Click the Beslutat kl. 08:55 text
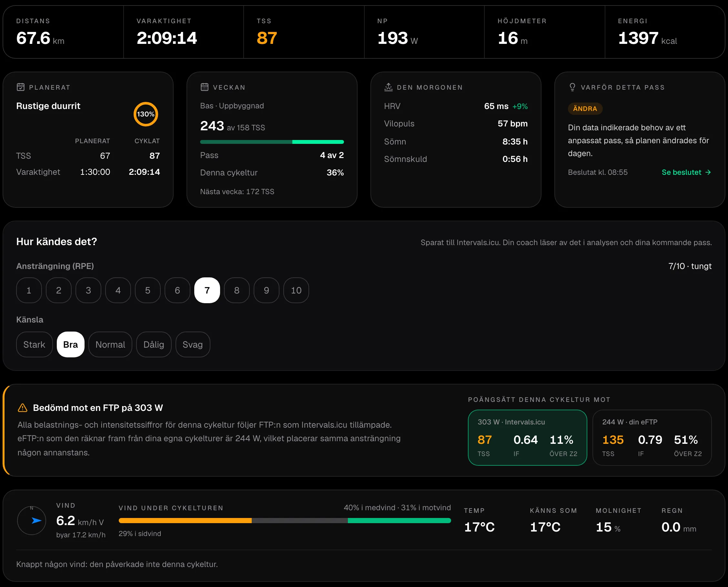Screen dimensions: 728x587 (x=598, y=173)
